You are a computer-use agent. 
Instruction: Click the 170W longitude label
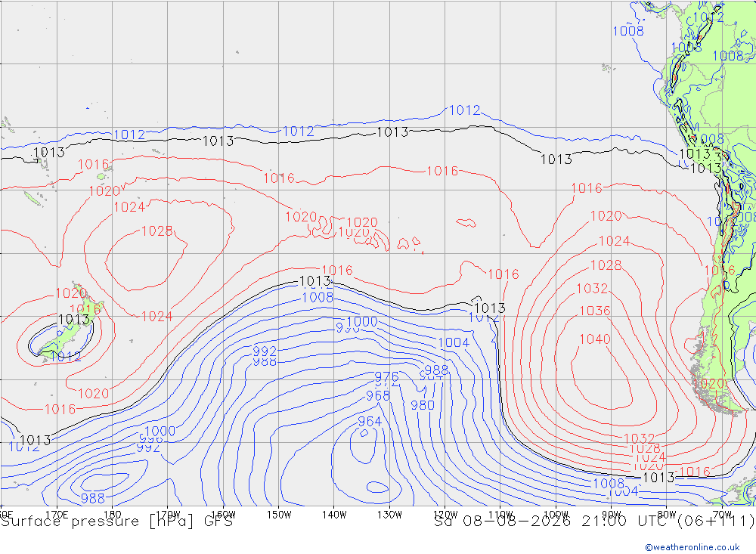(x=168, y=515)
